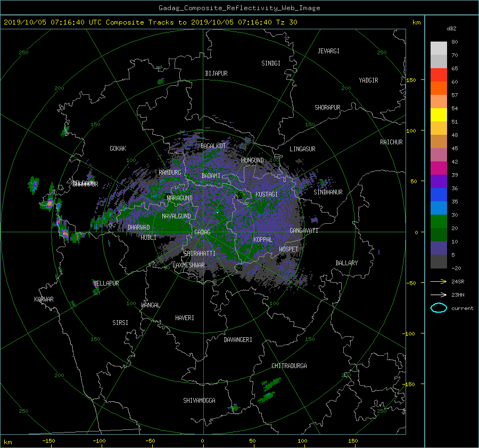Click the NAVALGUND city label
The height and width of the screenshot is (448, 479).
click(176, 216)
